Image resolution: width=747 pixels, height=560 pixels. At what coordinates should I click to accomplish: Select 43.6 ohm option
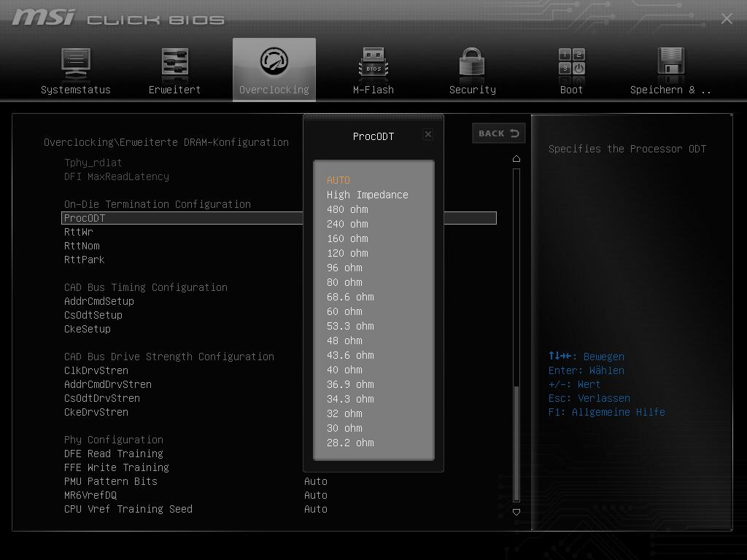click(x=350, y=355)
